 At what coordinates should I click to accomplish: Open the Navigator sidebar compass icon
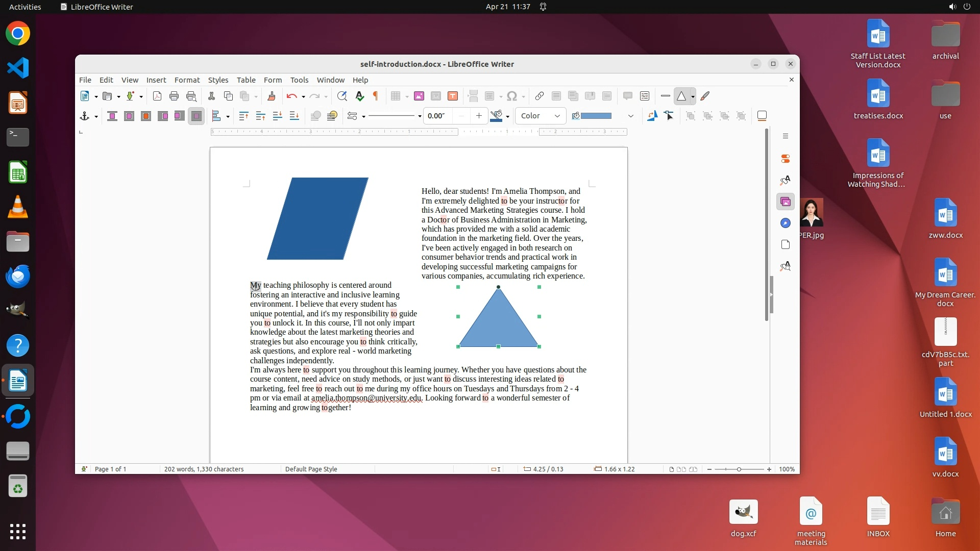coord(786,223)
